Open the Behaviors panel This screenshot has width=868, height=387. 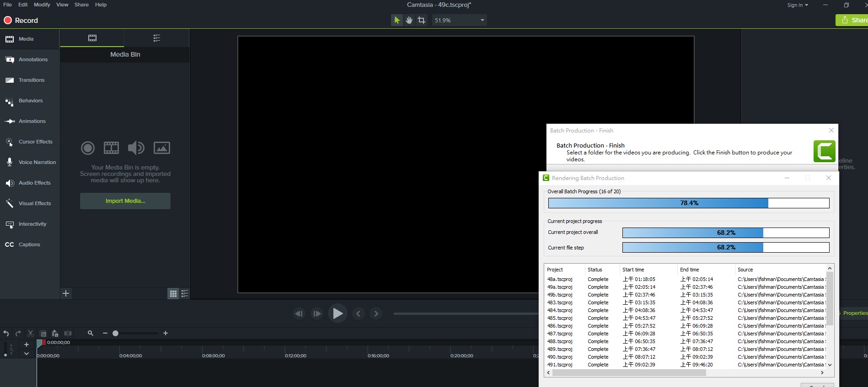click(x=30, y=101)
